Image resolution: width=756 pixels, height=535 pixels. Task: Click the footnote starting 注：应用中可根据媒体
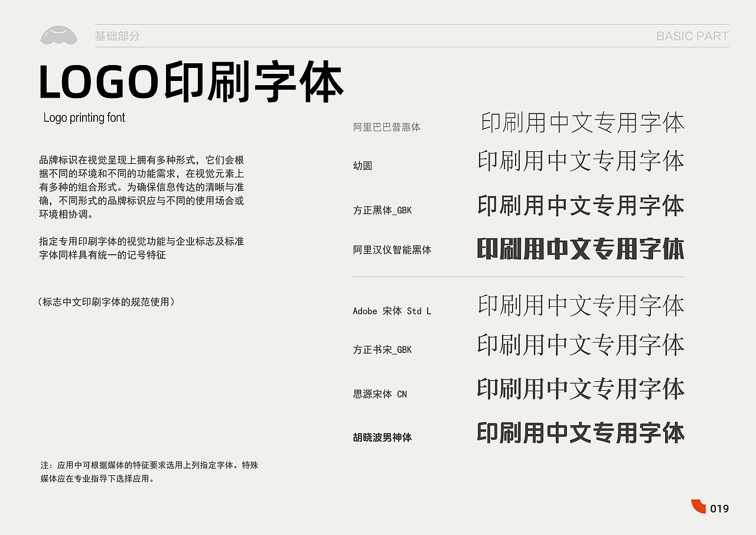tap(149, 472)
